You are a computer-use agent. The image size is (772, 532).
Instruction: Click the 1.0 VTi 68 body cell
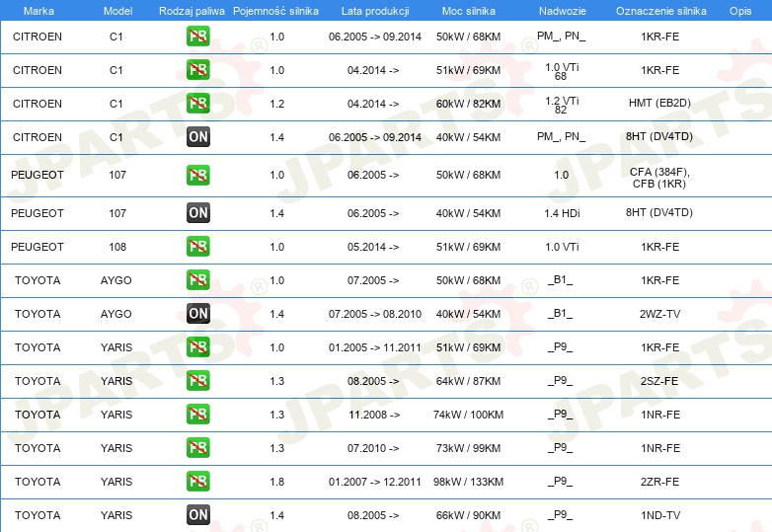pos(562,71)
